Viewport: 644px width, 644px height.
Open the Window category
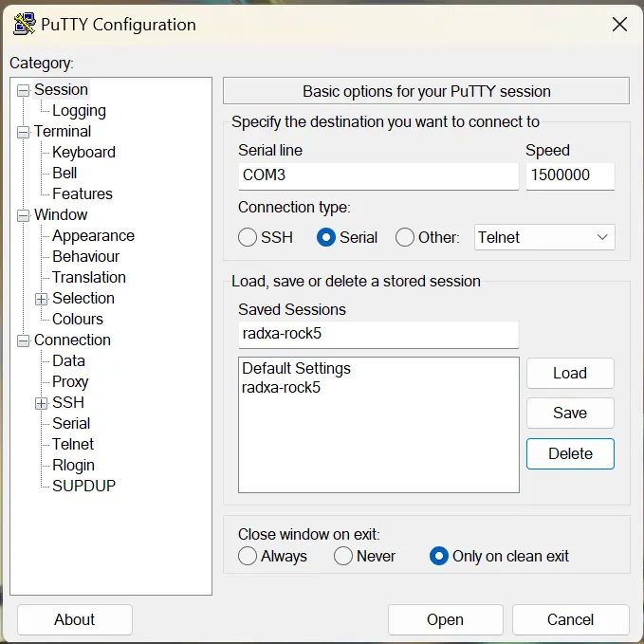tap(61, 214)
